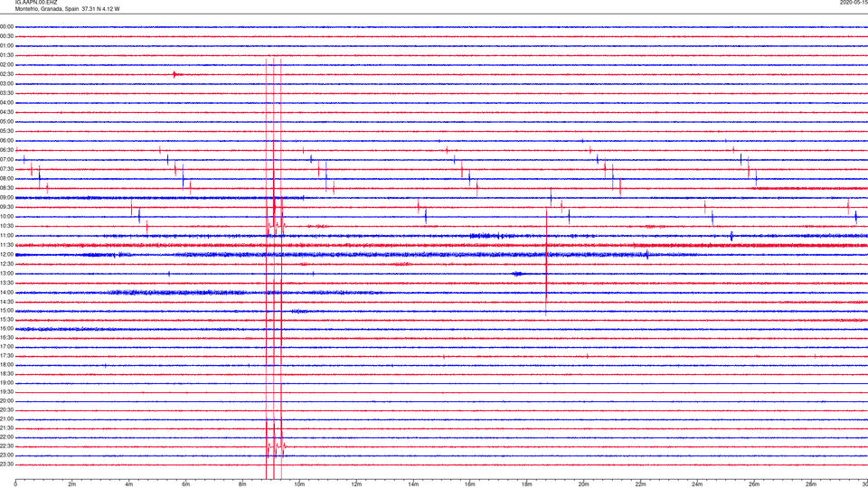Click the '11:00' trace time label
Image resolution: width=868 pixels, height=488 pixels.
pos(6,236)
